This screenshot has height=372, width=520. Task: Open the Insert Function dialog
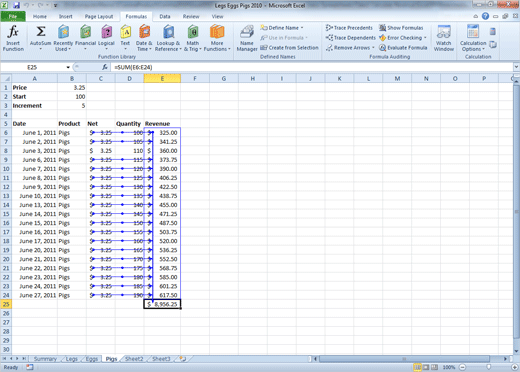[x=13, y=38]
